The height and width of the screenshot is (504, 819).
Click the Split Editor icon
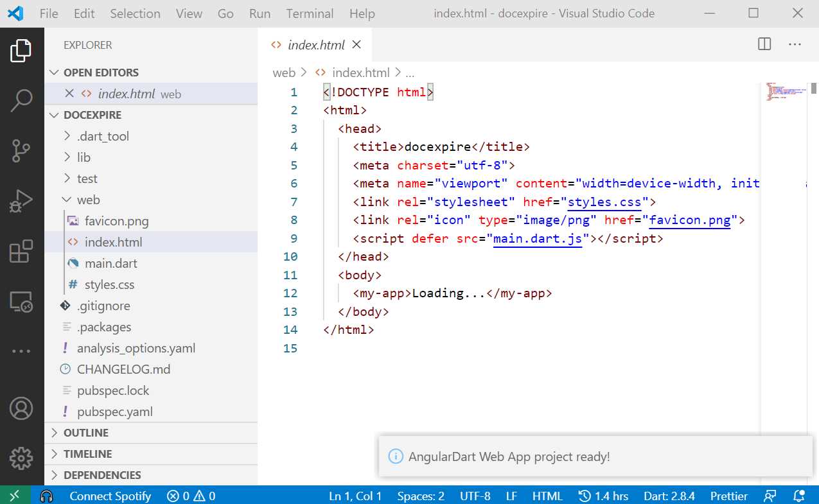763,44
